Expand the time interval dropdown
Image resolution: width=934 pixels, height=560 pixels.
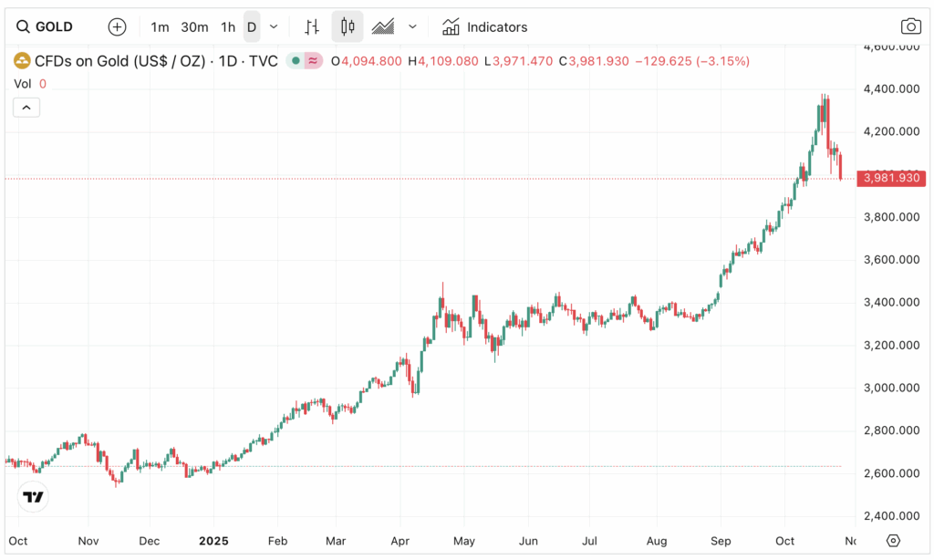click(x=274, y=26)
